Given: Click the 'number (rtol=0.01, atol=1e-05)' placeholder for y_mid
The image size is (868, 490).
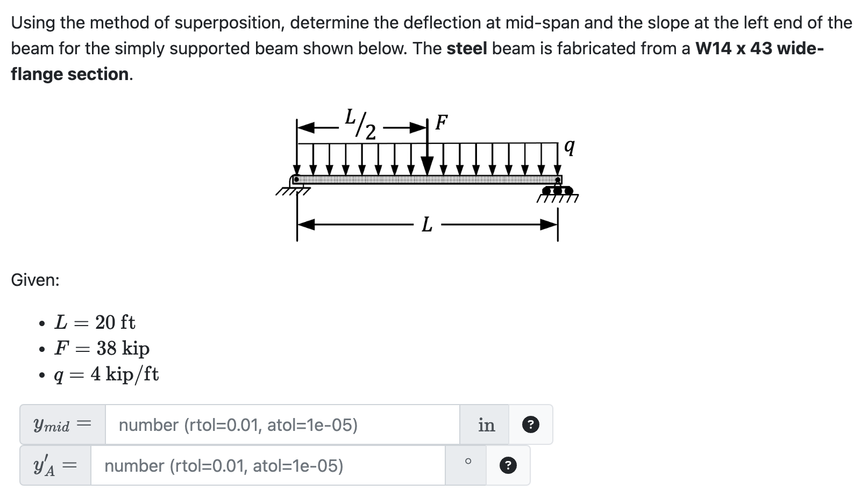Looking at the screenshot, I should click(x=238, y=426).
